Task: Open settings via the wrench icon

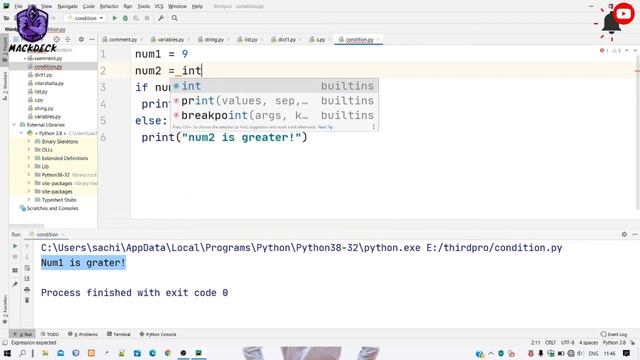Action: click(x=161, y=18)
